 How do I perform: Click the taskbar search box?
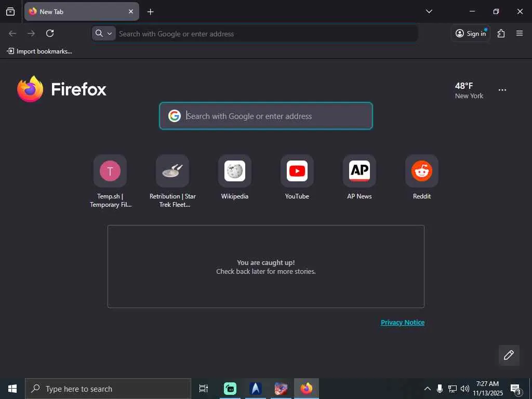coord(108,389)
